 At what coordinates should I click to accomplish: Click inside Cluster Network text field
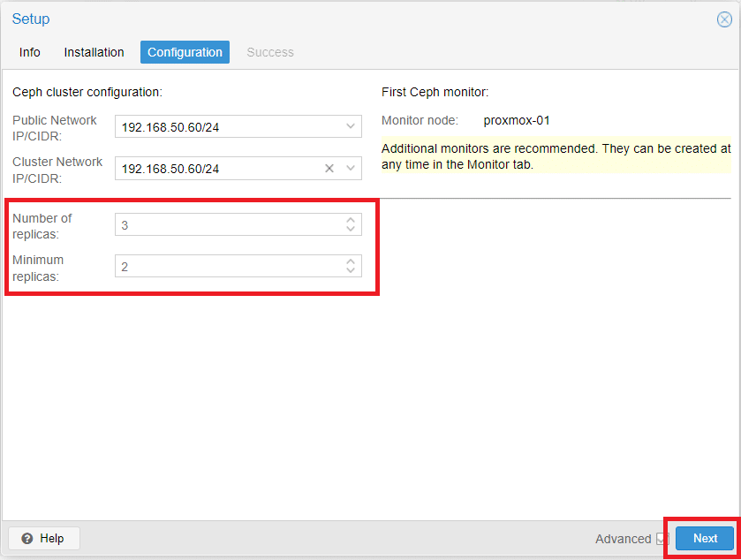click(x=219, y=168)
